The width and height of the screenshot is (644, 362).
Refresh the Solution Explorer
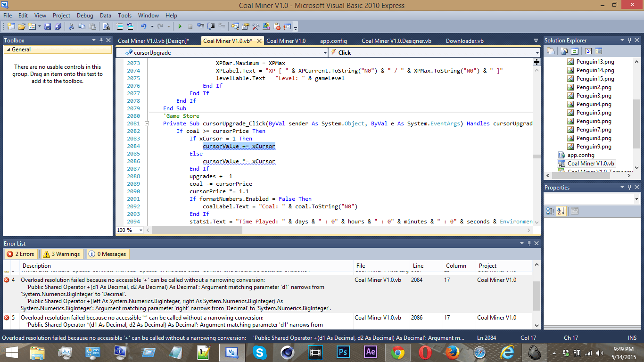point(575,51)
